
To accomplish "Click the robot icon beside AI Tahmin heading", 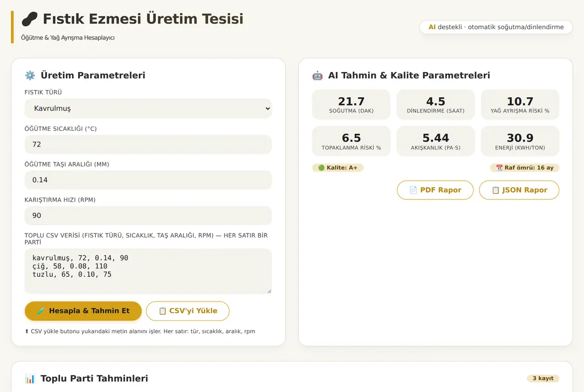I will coord(317,75).
